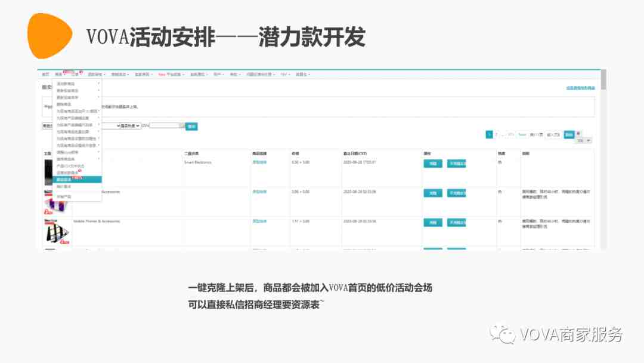Screen dimensions: 644x363
Task: Open the dropdown select left of the SKU label
Action: pos(130,126)
